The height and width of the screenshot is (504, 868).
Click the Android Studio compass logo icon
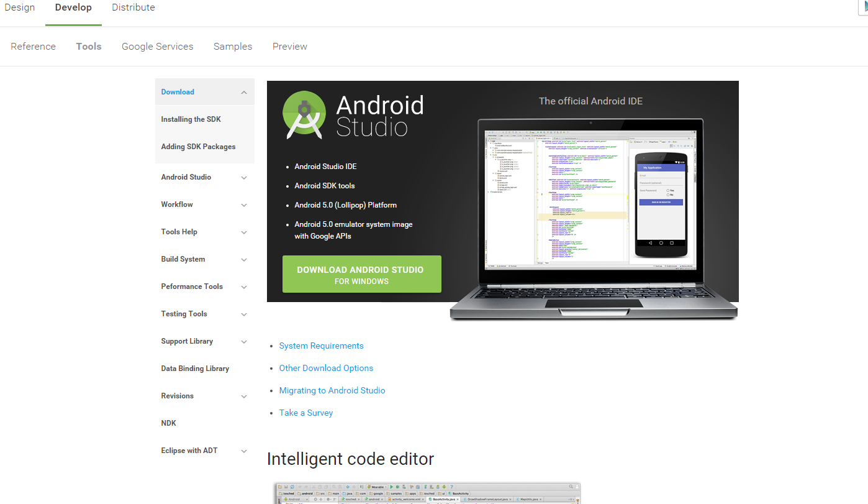click(x=304, y=115)
